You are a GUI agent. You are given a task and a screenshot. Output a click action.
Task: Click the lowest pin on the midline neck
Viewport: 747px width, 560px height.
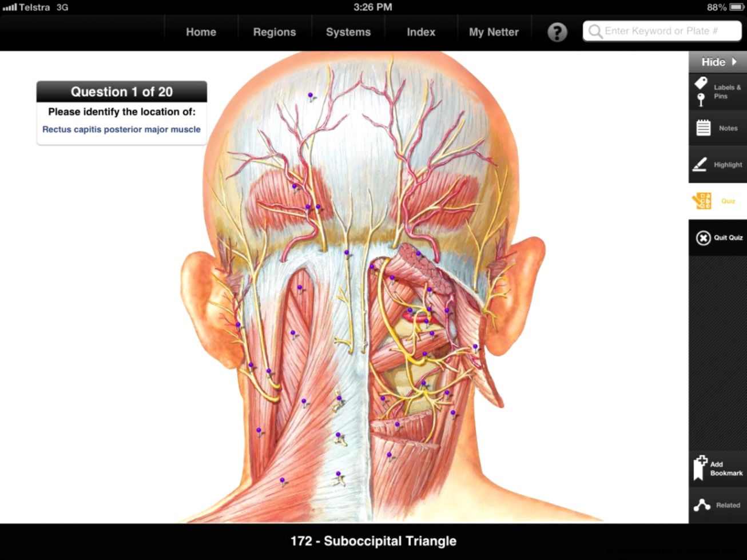tap(339, 475)
